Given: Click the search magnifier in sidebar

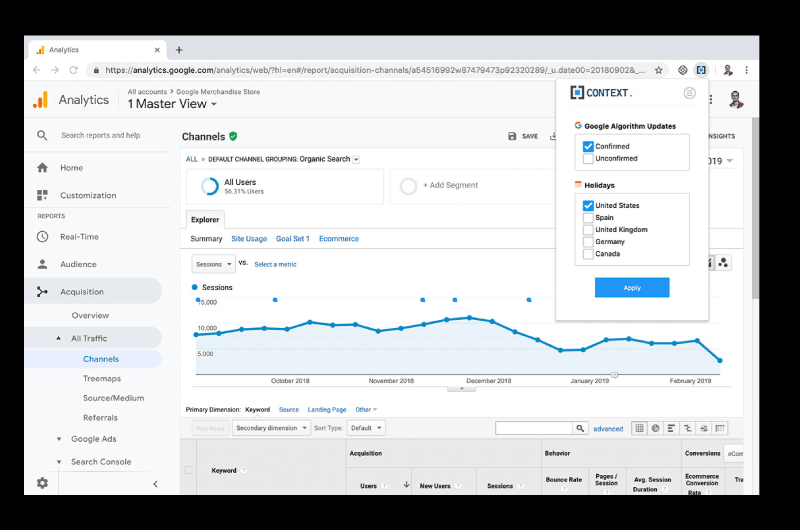Looking at the screenshot, I should 42,135.
